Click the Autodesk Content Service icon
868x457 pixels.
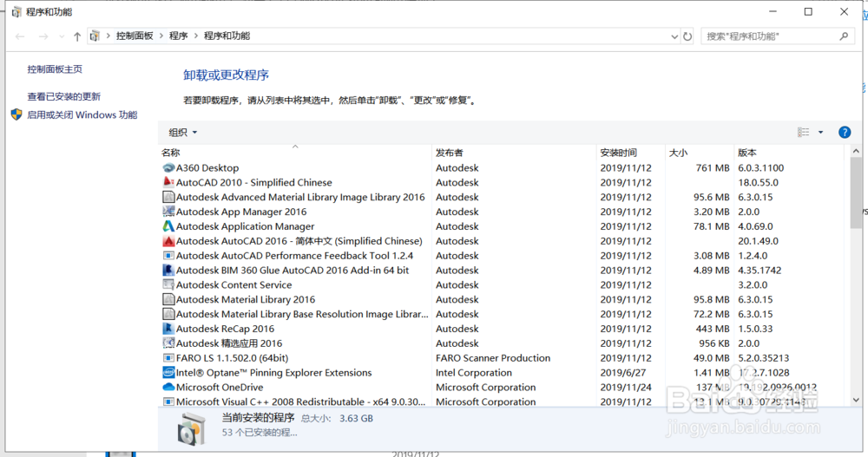pyautogui.click(x=168, y=285)
